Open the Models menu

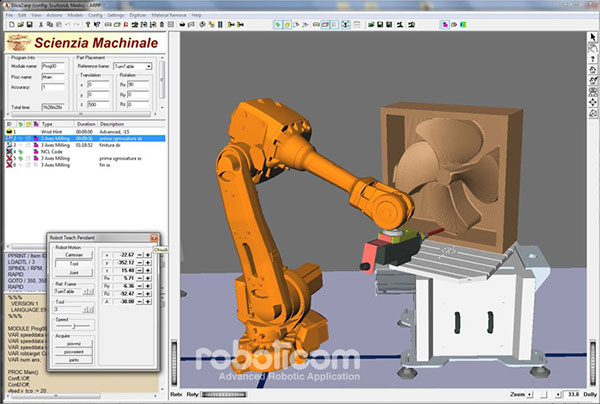pyautogui.click(x=75, y=15)
